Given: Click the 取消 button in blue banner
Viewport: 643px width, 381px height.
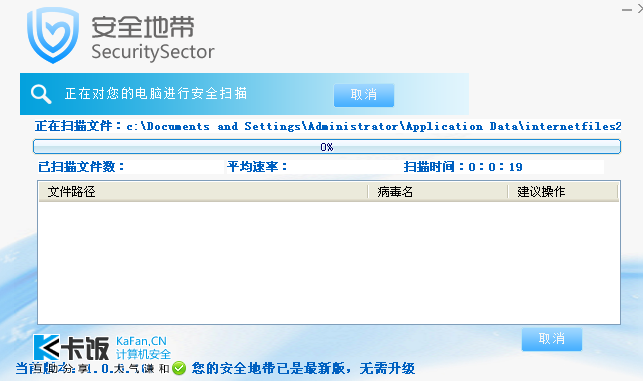Looking at the screenshot, I should [x=364, y=95].
